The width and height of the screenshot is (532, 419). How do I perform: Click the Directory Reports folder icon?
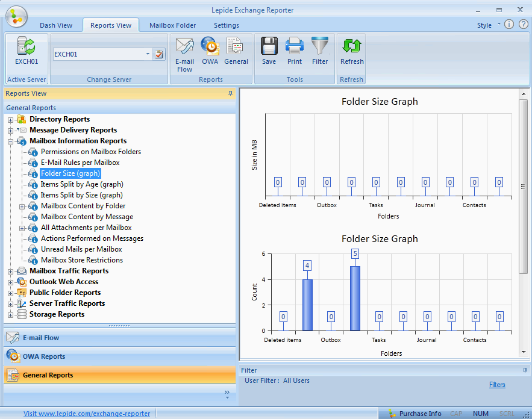coord(22,119)
